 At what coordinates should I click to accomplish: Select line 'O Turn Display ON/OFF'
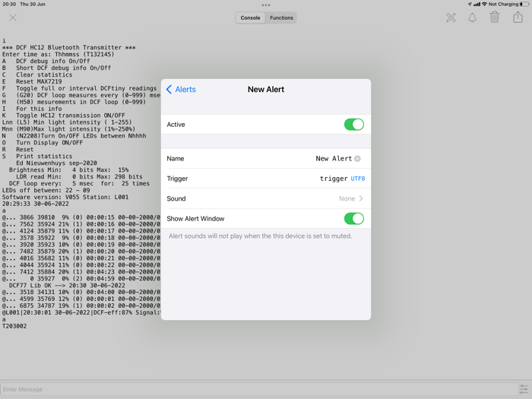[43, 143]
